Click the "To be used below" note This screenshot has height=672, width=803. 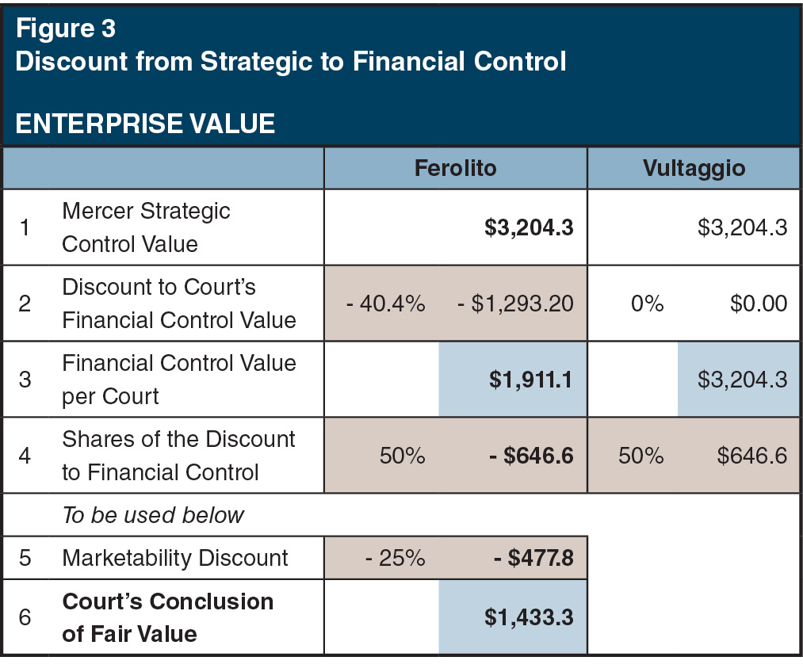(x=153, y=515)
